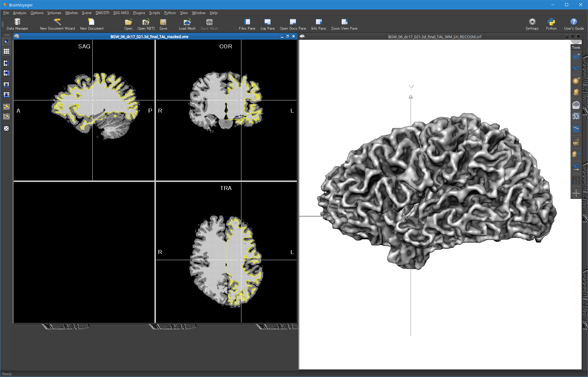Open the Scripts menu
This screenshot has width=588, height=377.
[x=154, y=13]
